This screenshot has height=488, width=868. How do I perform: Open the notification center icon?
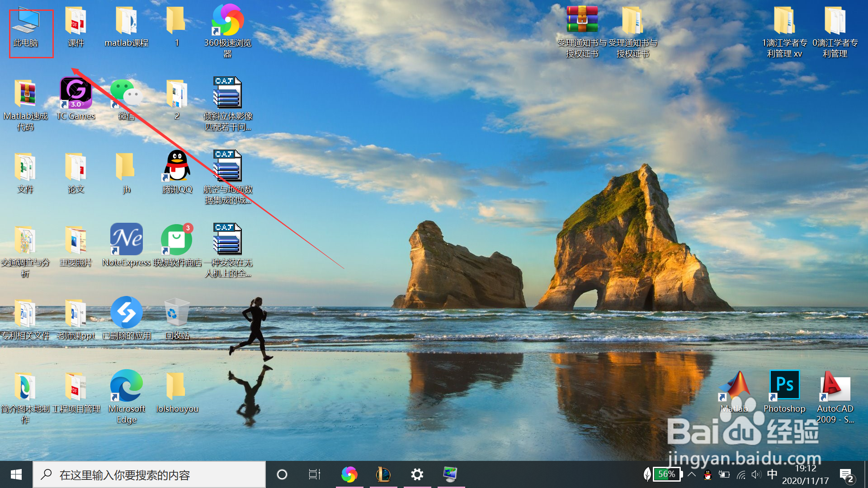click(x=846, y=475)
